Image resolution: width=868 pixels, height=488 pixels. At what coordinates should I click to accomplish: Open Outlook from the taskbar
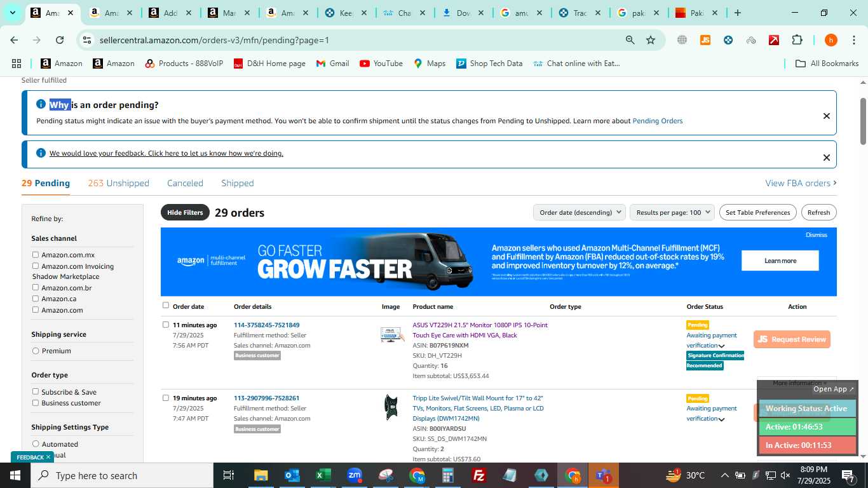[292, 475]
